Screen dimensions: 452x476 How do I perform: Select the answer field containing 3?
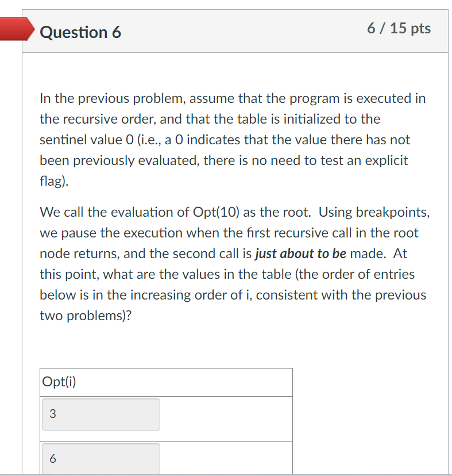(x=101, y=414)
